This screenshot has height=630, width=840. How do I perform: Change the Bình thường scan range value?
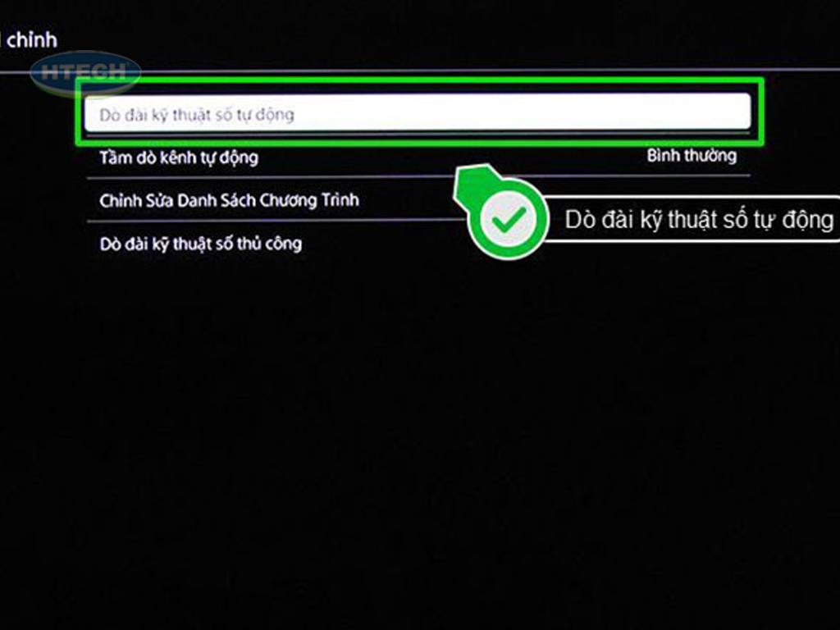(x=691, y=156)
